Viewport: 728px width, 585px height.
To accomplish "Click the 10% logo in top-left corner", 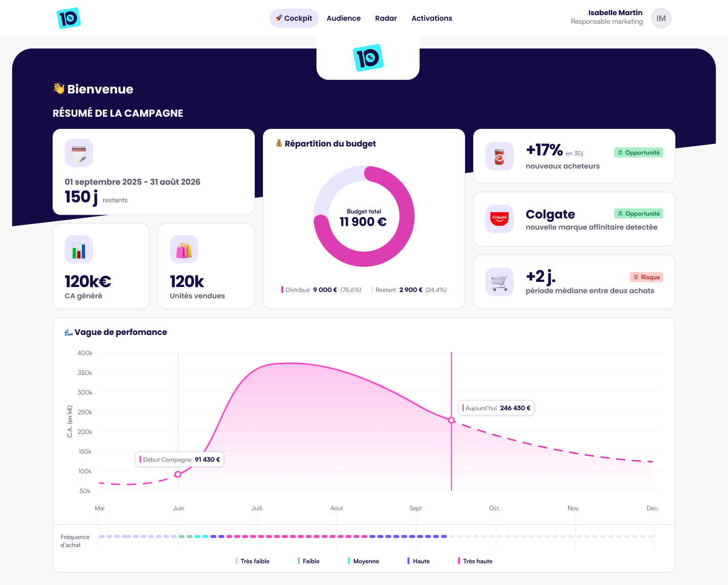I will (69, 18).
